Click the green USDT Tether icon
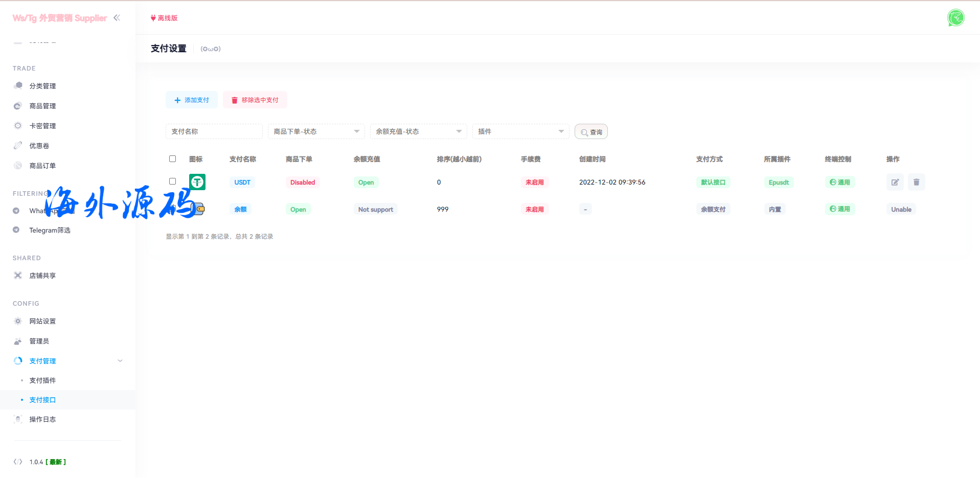This screenshot has width=980, height=478. point(197,182)
